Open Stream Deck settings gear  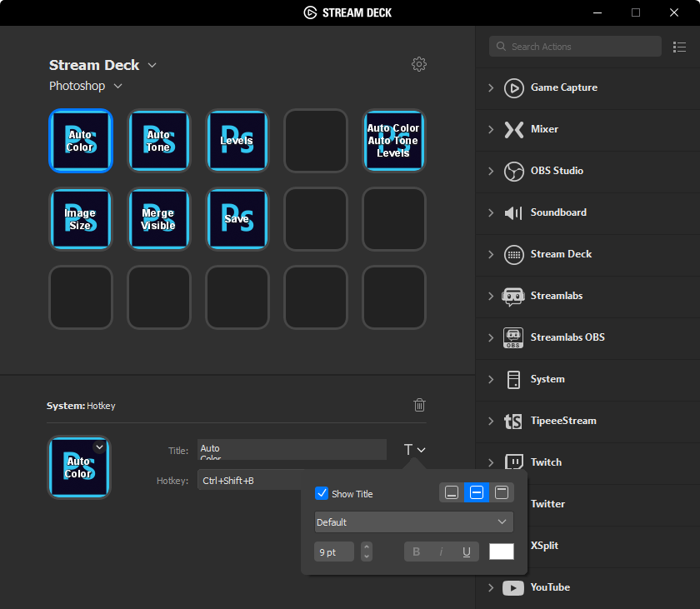pyautogui.click(x=419, y=64)
